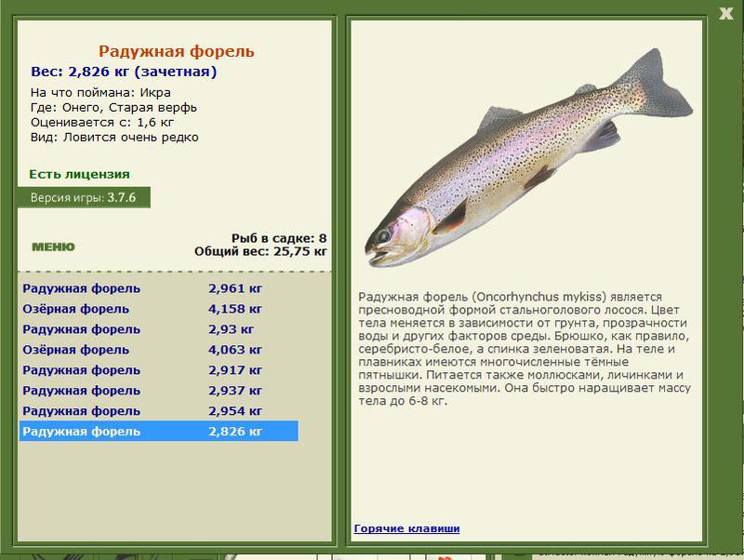
Task: Open the Горячие клавиши link
Action: (406, 528)
